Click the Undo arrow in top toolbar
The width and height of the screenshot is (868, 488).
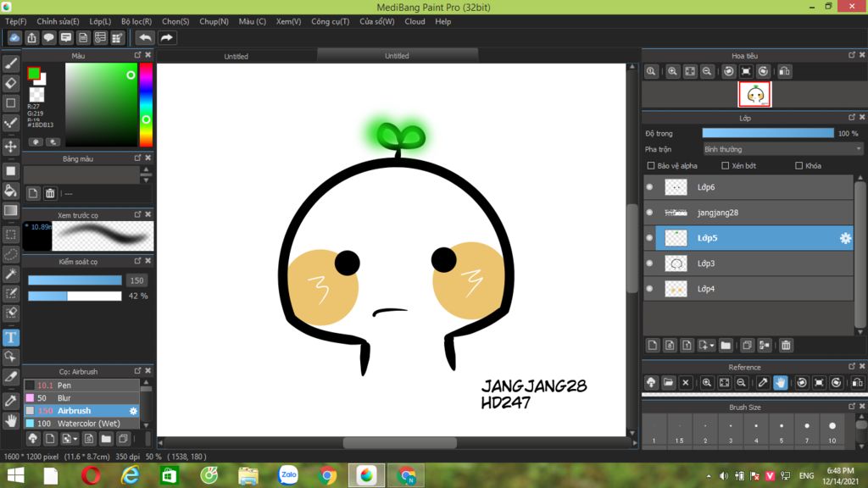click(145, 37)
